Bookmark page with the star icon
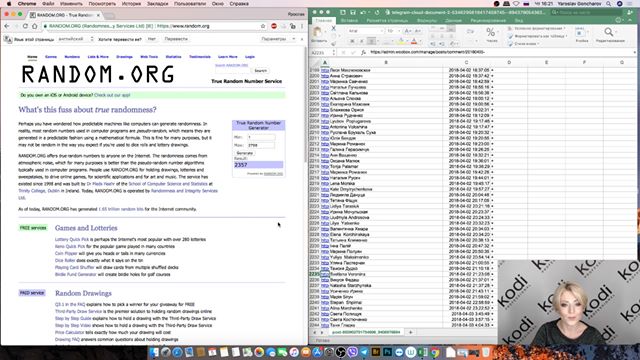The width and height of the screenshot is (640, 360). (x=263, y=26)
